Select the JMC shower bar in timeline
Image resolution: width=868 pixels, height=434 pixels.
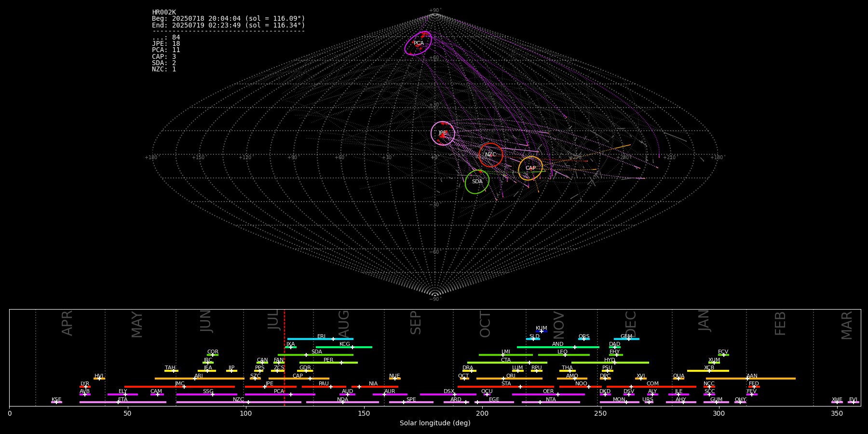click(x=180, y=387)
